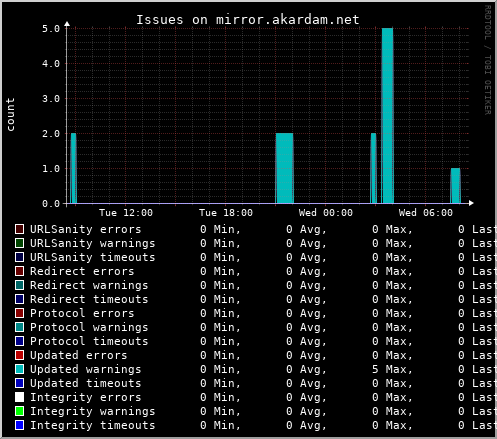This screenshot has height=439, width=497.
Task: Click the URLSanity errors color swatch
Action: (x=19, y=229)
